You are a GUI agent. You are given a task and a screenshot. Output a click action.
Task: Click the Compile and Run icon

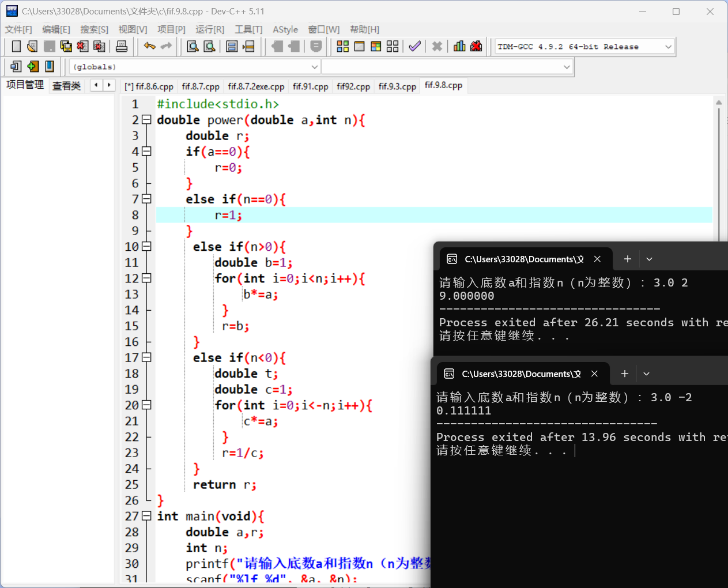[x=376, y=46]
